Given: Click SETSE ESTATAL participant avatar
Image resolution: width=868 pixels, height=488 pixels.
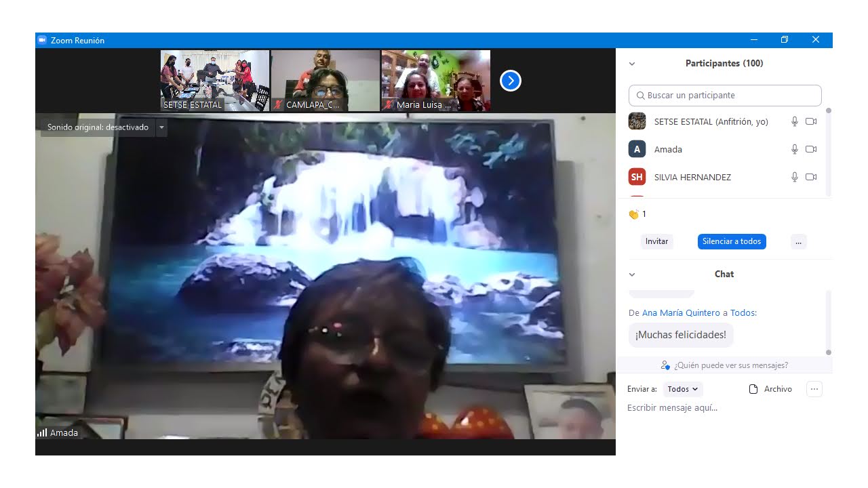Looking at the screenshot, I should 637,121.
